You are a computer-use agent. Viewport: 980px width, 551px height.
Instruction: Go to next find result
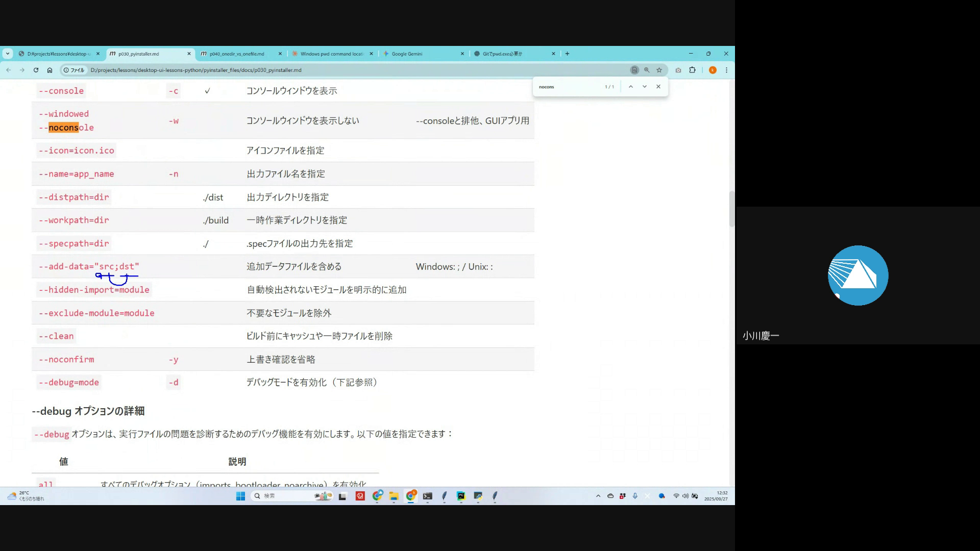[x=645, y=87]
